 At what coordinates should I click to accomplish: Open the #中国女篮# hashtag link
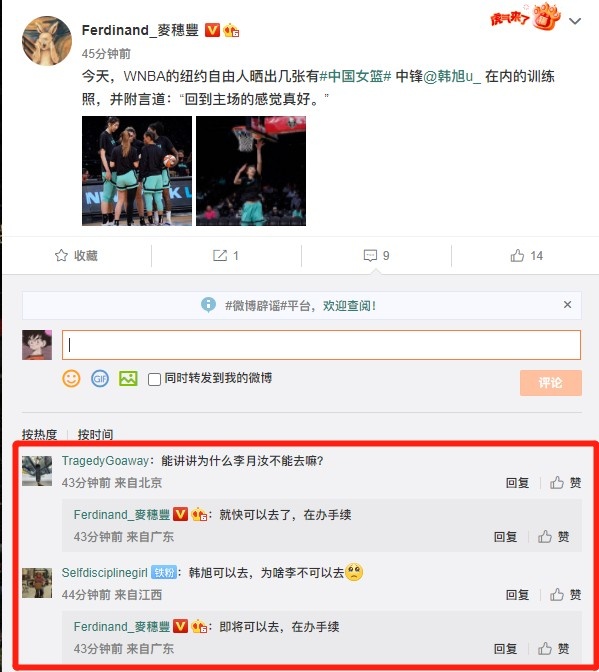click(x=355, y=76)
